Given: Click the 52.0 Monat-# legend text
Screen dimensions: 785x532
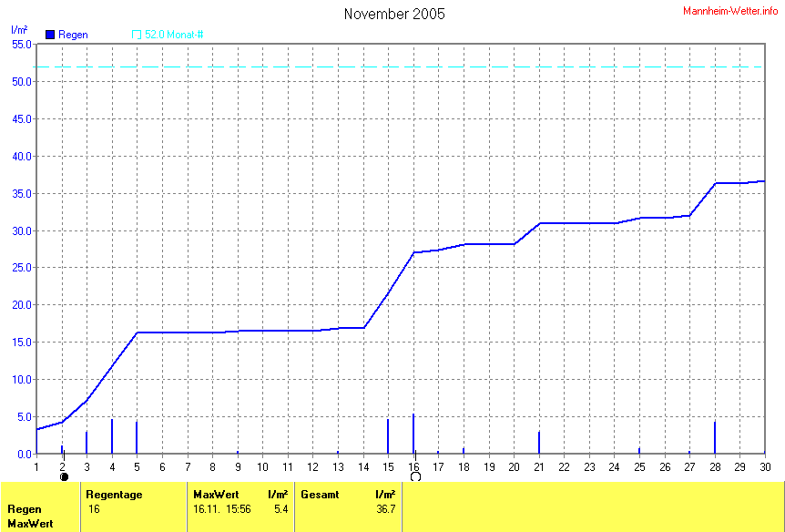Looking at the screenshot, I should click(x=174, y=35).
